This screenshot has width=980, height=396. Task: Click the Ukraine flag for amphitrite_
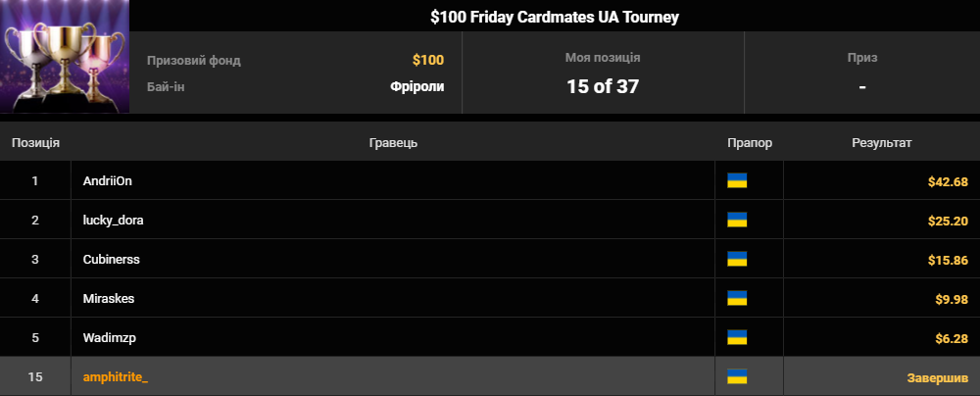pos(737,376)
